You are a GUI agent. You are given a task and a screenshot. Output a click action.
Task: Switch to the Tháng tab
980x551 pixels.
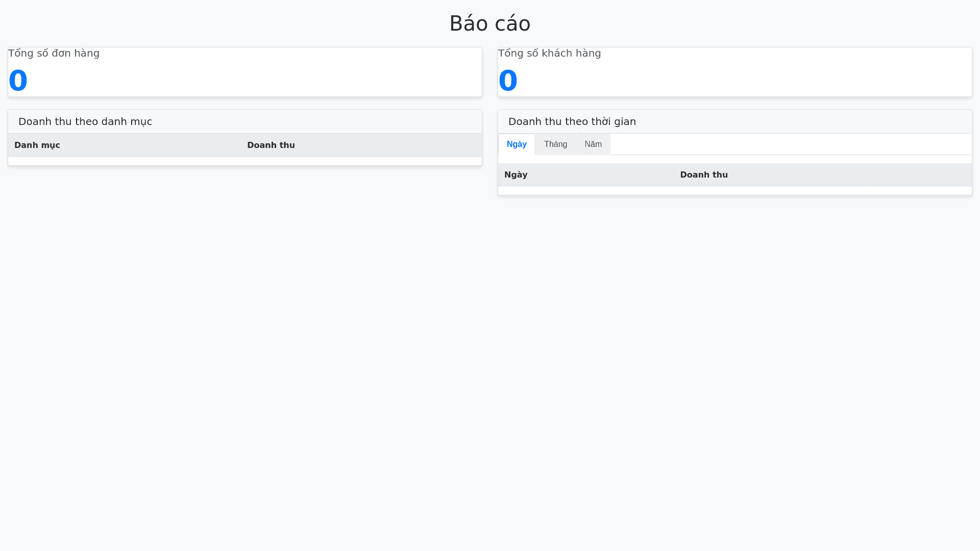coord(555,144)
